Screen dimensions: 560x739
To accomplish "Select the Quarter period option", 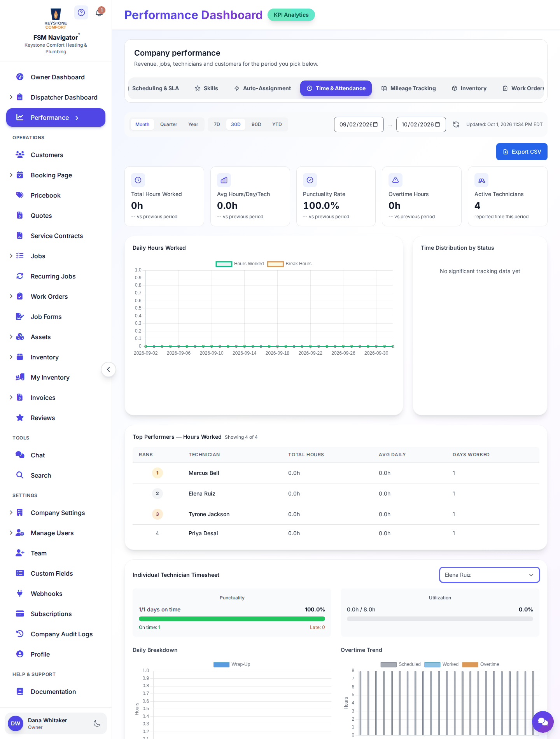I will click(x=169, y=124).
